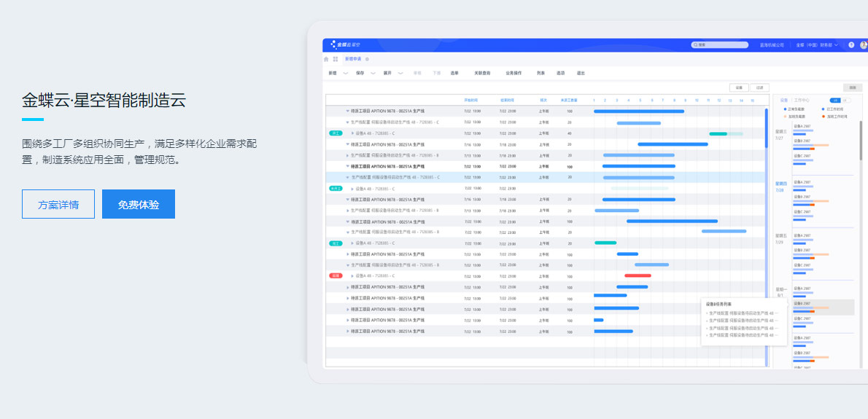Open the 金蝶（中国）财务部 organization dropdown
This screenshot has height=419, width=868.
(817, 44)
